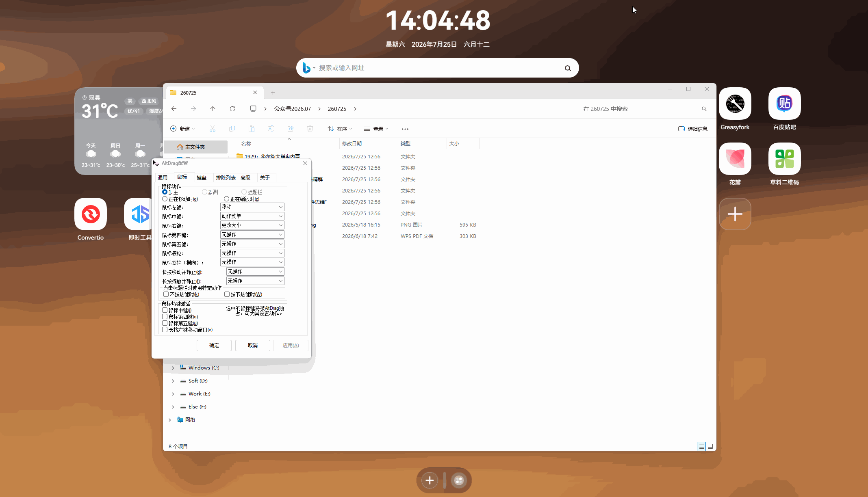Open the 百度贴吧 shortcut tile
Image resolution: width=868 pixels, height=497 pixels.
(785, 104)
